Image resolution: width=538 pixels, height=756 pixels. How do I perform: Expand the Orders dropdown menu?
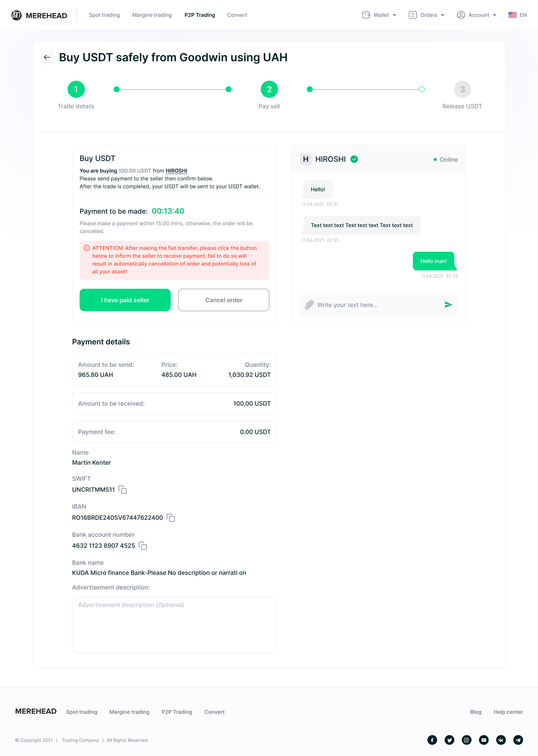[427, 15]
